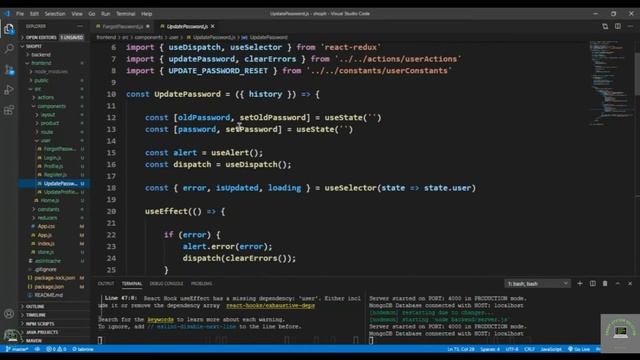Click Go Live in status bar
The height and width of the screenshot is (360, 640).
click(x=579, y=349)
